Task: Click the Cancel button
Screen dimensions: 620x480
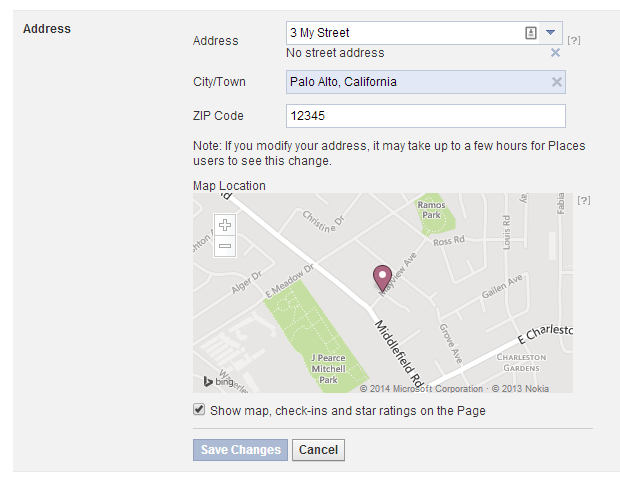Action: (x=318, y=450)
